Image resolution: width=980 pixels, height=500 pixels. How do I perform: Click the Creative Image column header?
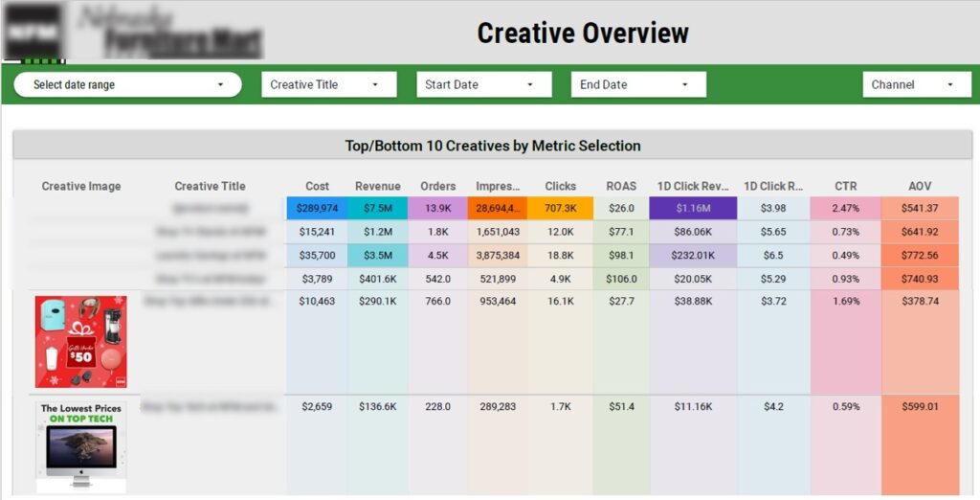[81, 186]
